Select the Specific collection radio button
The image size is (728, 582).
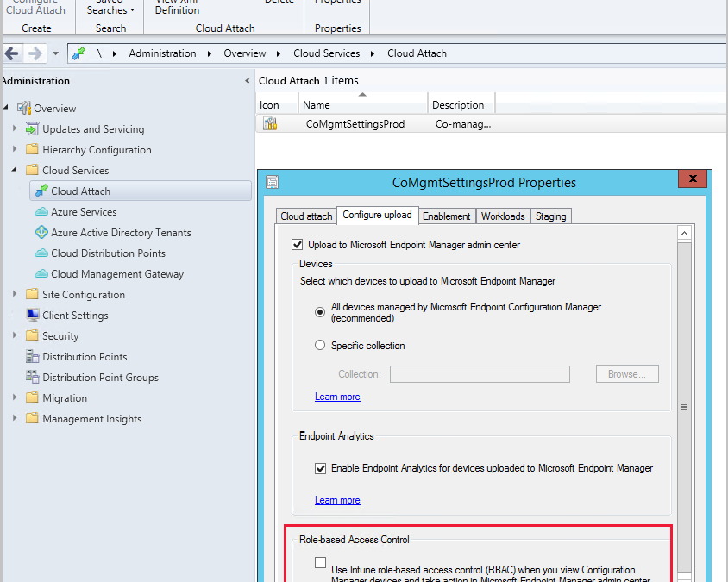(320, 345)
